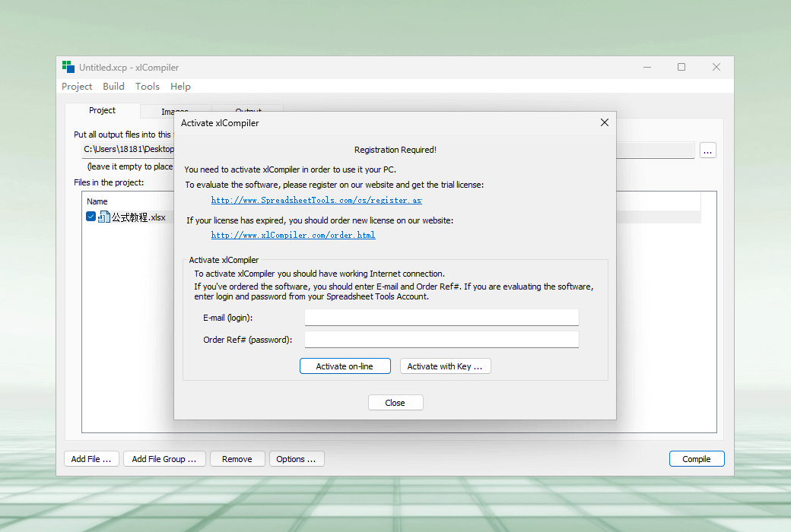Click the Add File Group button
Screen dimensions: 791x532
164,459
